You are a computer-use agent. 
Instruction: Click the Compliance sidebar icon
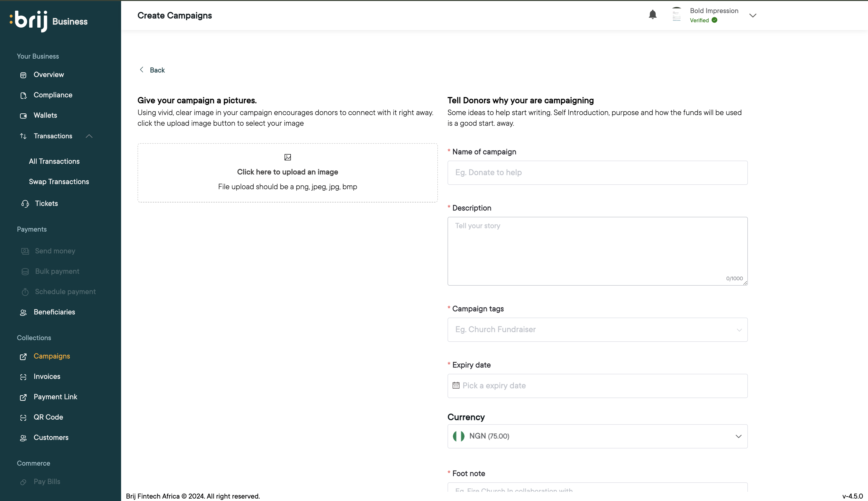pos(23,95)
